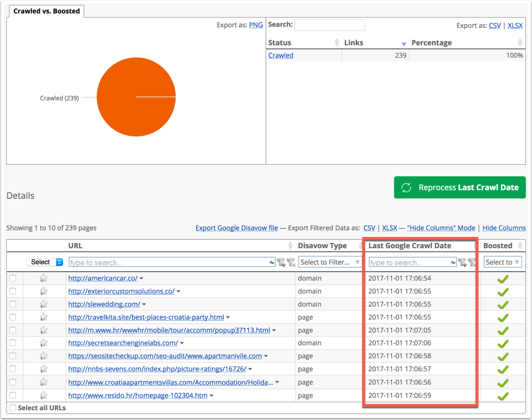Clear the Last Google Crawl Date filter icon

(x=472, y=262)
